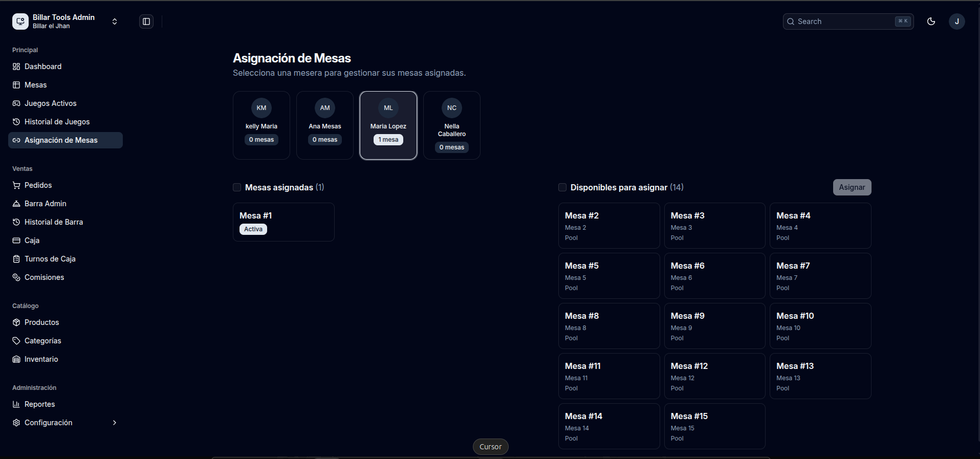The height and width of the screenshot is (459, 980).
Task: Open Juegos Activos gamepad icon
Action: tap(16, 103)
